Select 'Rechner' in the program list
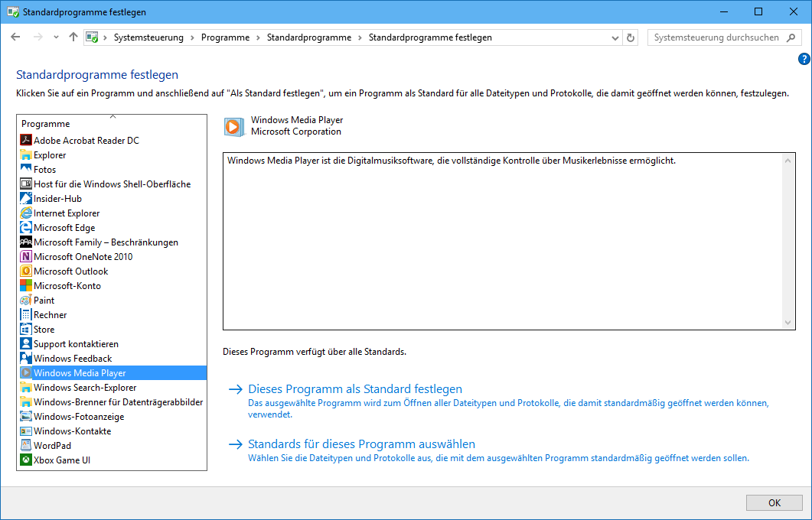 pyautogui.click(x=51, y=314)
